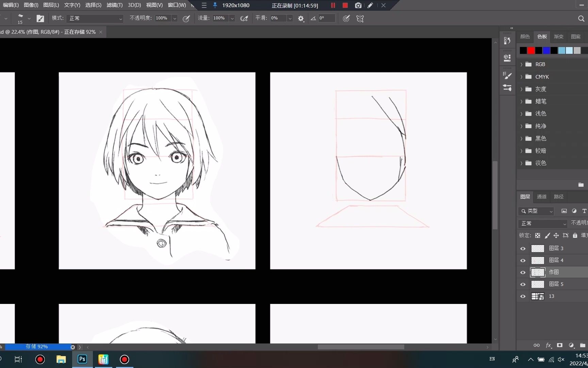Image resolution: width=588 pixels, height=368 pixels.
Task: Toggle pressure for size icon
Action: tap(346, 18)
